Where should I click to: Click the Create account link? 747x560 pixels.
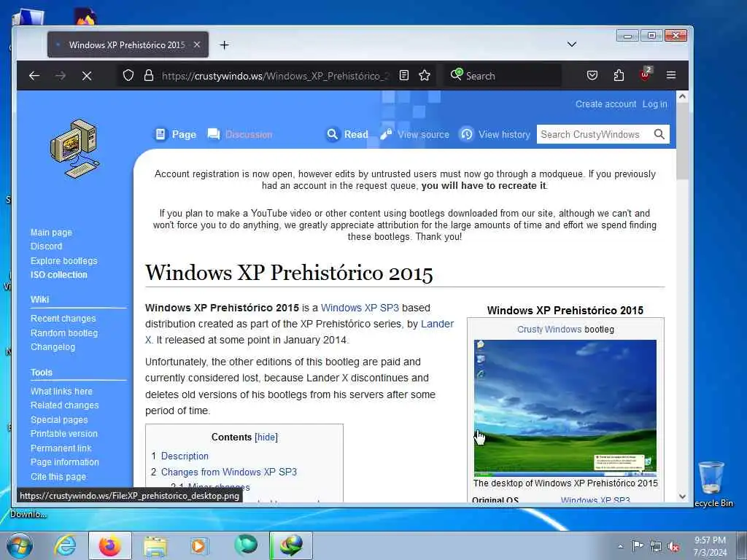pos(605,104)
